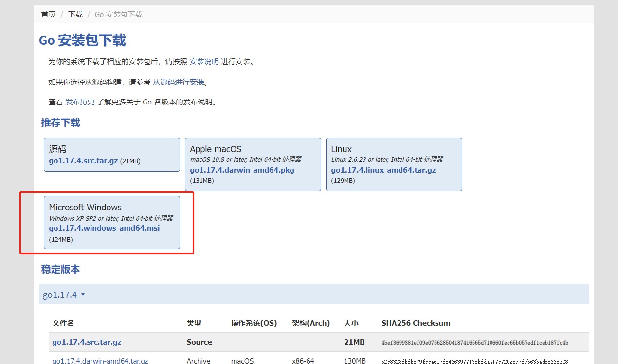Click the macOS cell in the table
The width and height of the screenshot is (618, 364).
242,361
